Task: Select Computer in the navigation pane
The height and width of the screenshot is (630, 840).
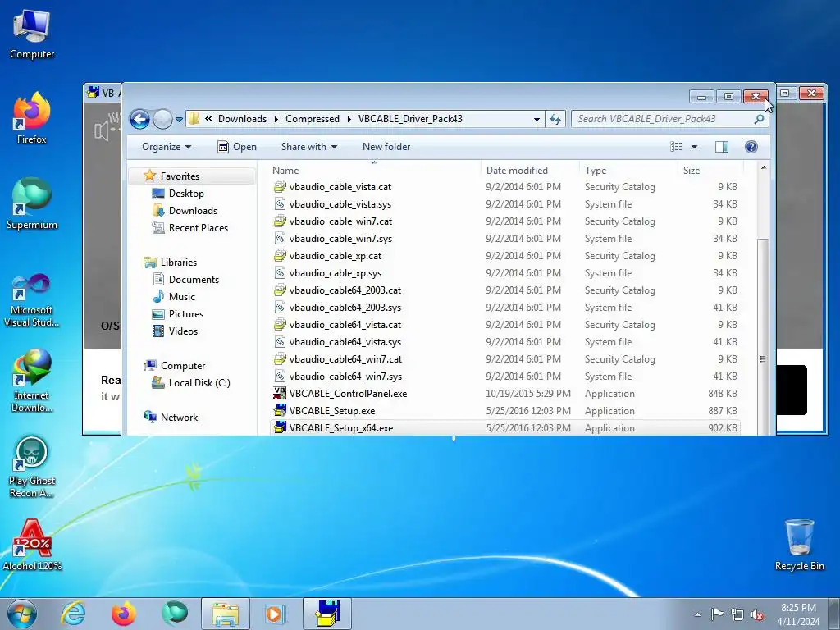Action: [183, 366]
